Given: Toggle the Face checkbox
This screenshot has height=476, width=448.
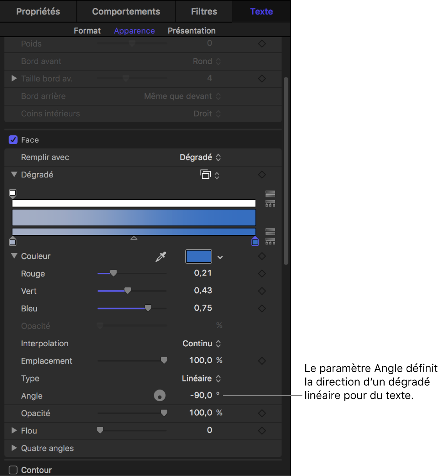Looking at the screenshot, I should click(13, 140).
